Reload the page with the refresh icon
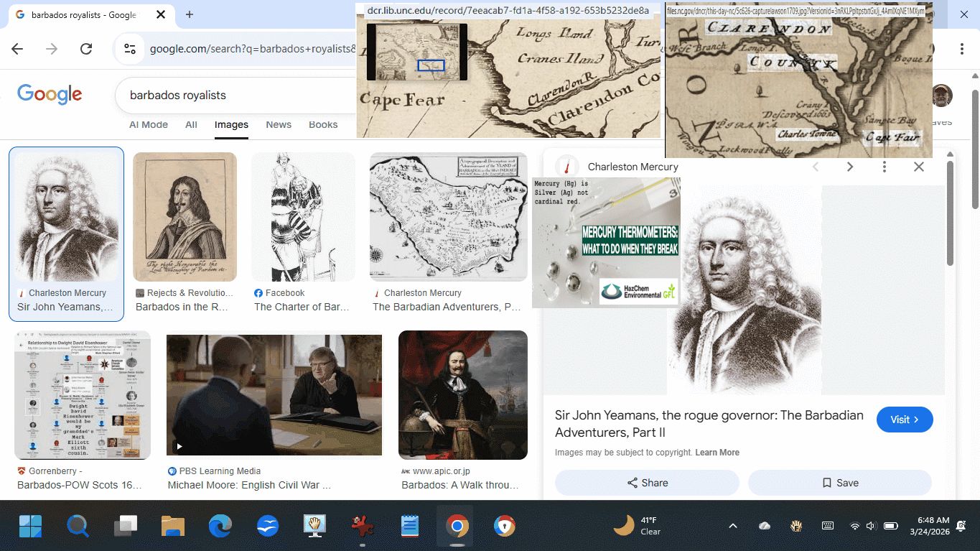 [86, 49]
